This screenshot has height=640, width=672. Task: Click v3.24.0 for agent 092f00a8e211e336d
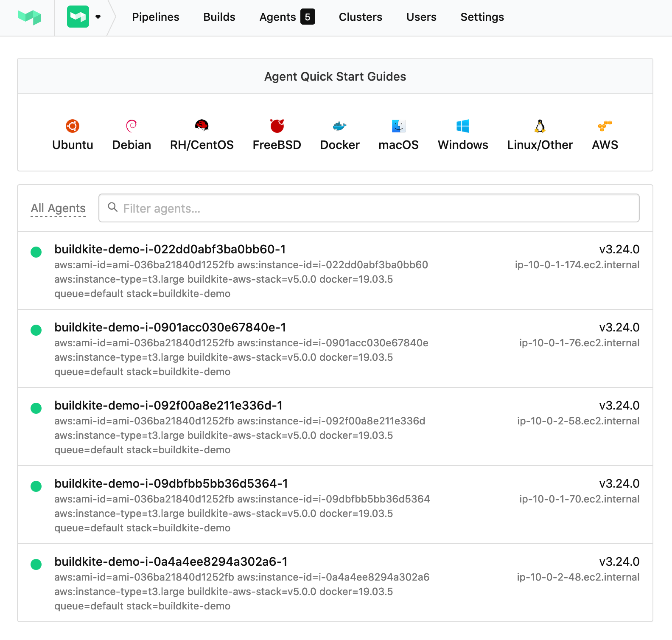(x=619, y=405)
